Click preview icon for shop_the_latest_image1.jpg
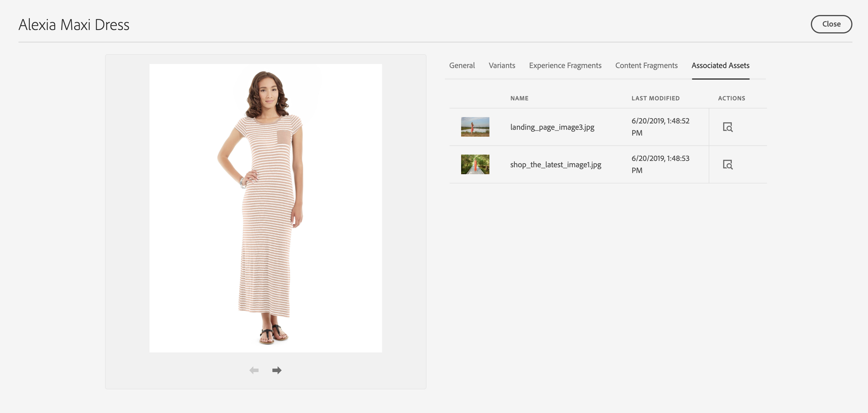The height and width of the screenshot is (413, 868). pos(727,164)
